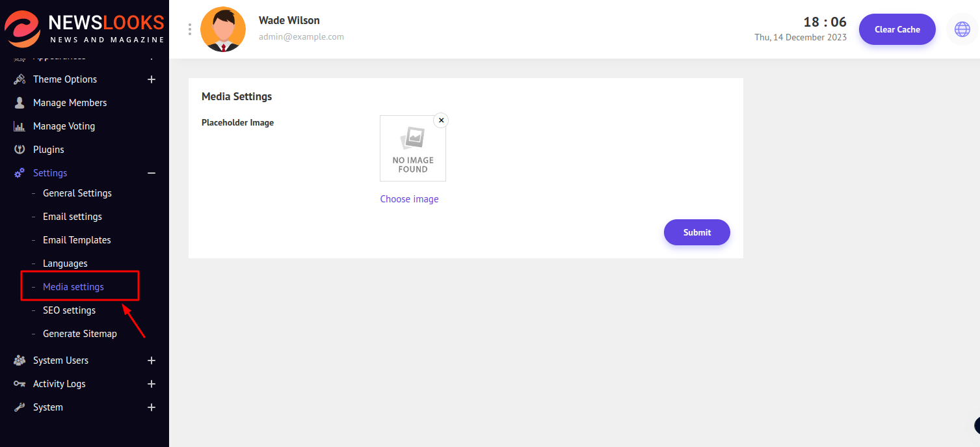Open the globe language icon
This screenshot has height=447, width=980.
[x=962, y=29]
